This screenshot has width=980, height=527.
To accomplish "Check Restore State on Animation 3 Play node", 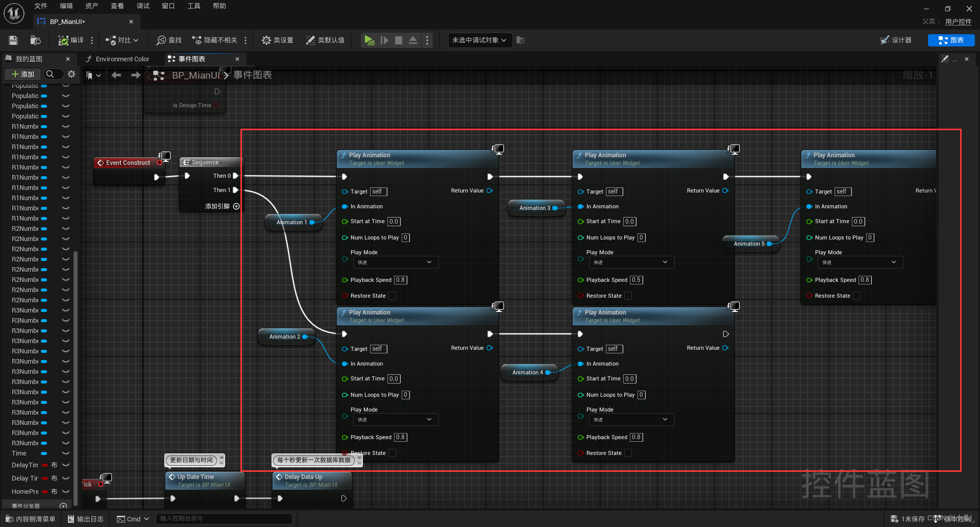I will coord(628,296).
